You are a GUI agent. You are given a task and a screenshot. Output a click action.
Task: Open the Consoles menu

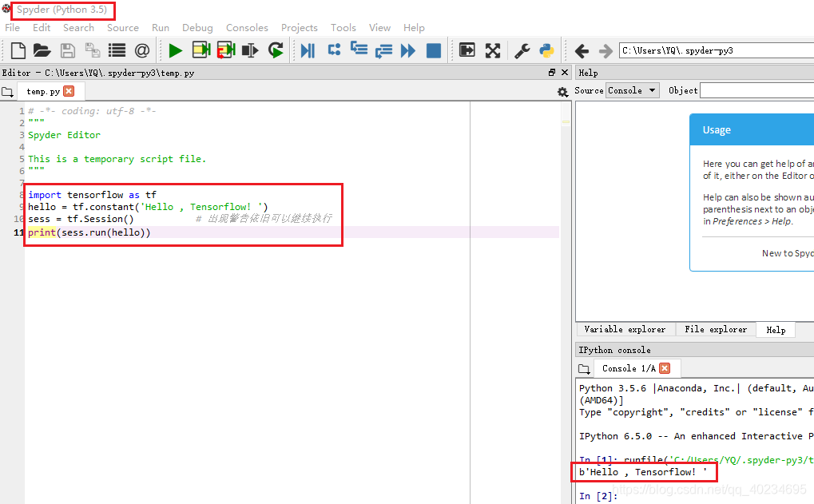(247, 27)
